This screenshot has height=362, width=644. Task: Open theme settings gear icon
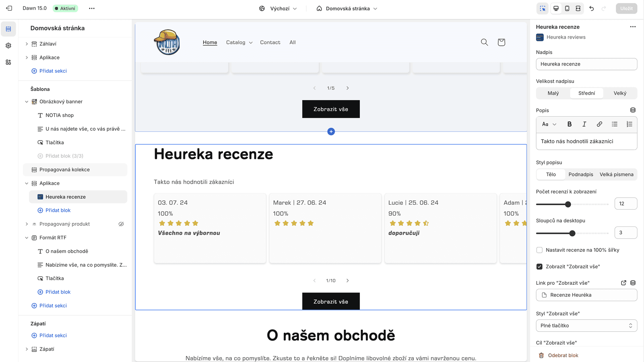pyautogui.click(x=8, y=46)
